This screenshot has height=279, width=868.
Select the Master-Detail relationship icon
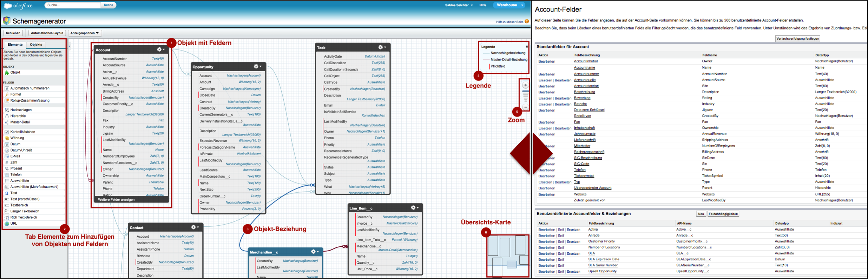tap(7, 122)
